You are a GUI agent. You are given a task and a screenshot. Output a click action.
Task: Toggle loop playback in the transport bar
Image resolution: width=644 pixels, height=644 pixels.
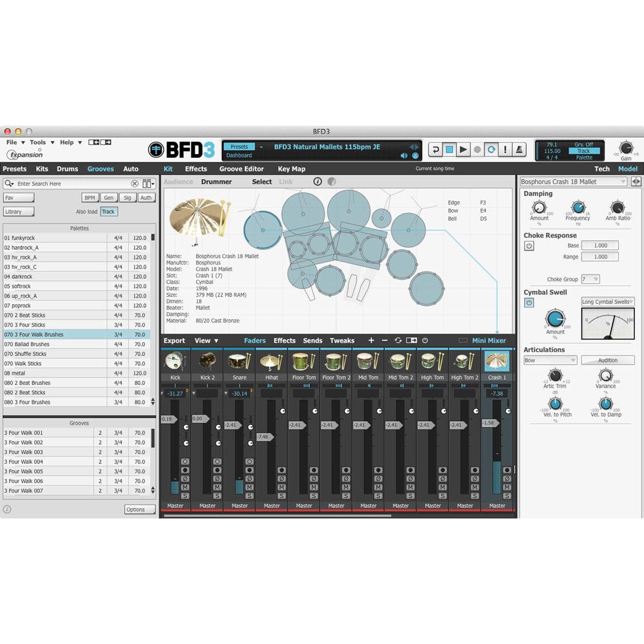coord(491,149)
